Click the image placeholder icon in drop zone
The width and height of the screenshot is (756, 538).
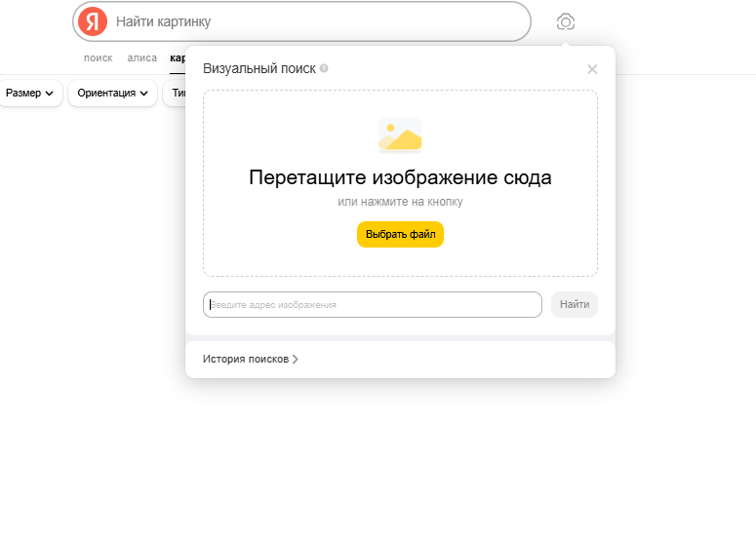pyautogui.click(x=400, y=135)
